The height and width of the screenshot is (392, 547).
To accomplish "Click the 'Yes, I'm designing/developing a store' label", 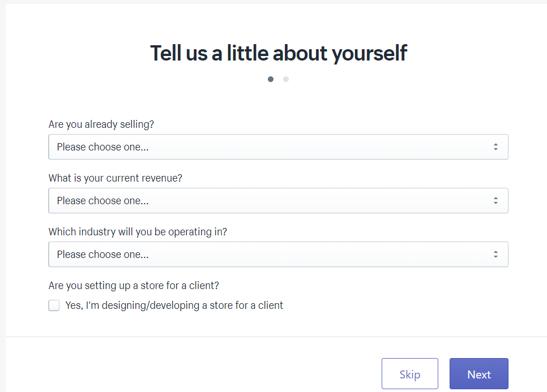I will click(x=174, y=305).
